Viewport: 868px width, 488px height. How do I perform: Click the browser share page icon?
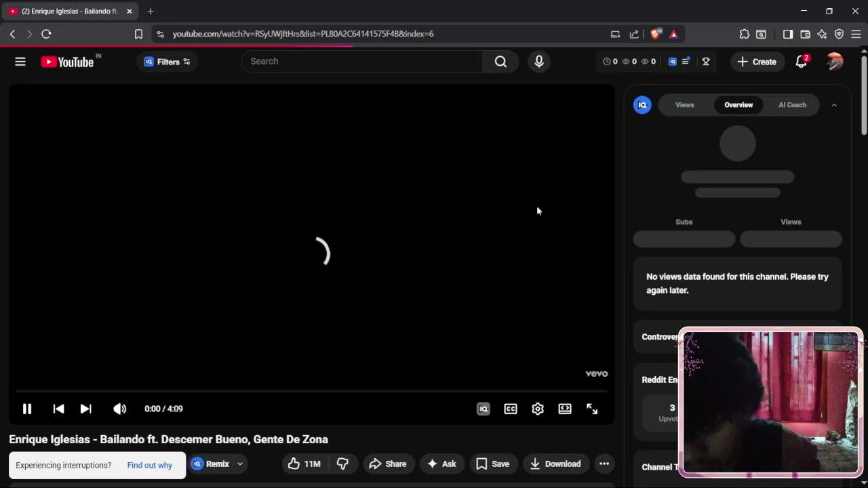coord(634,34)
